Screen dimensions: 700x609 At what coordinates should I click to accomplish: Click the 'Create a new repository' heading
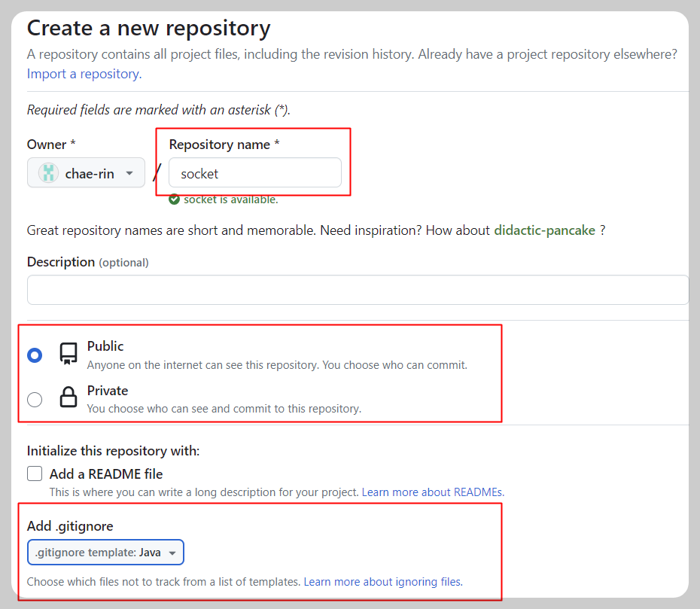click(149, 28)
